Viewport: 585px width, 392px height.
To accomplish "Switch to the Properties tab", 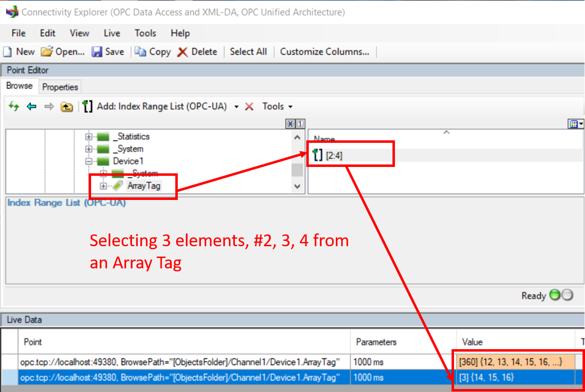I will pyautogui.click(x=60, y=87).
